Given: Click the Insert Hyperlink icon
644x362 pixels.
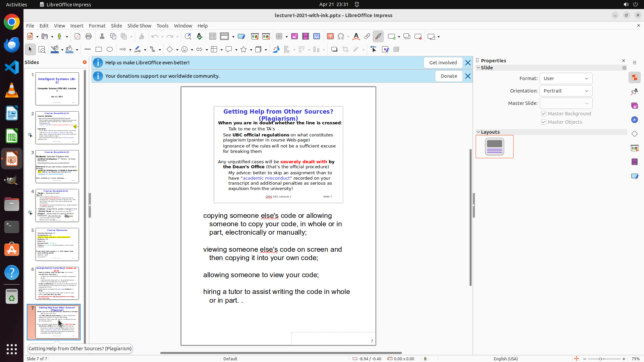Looking at the screenshot, I should click(367, 37).
